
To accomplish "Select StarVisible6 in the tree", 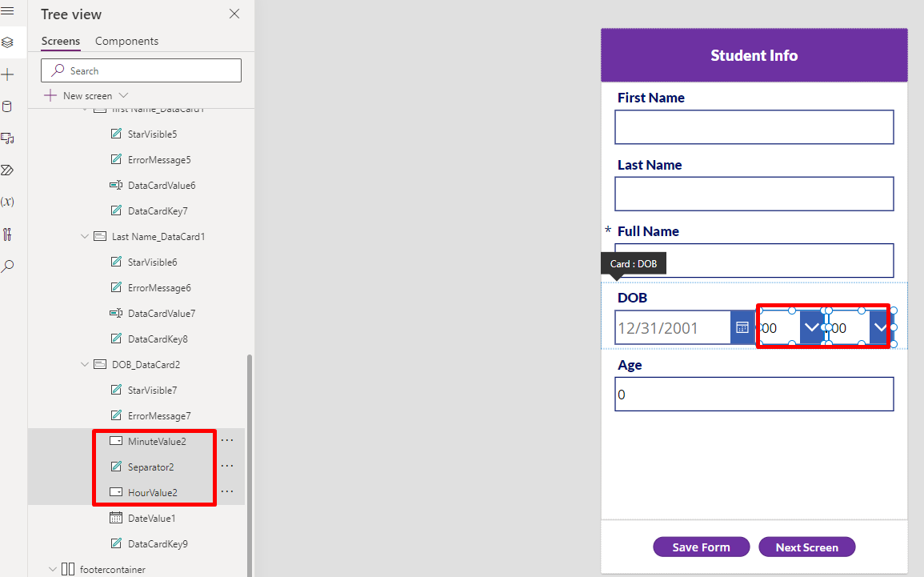I will [152, 262].
